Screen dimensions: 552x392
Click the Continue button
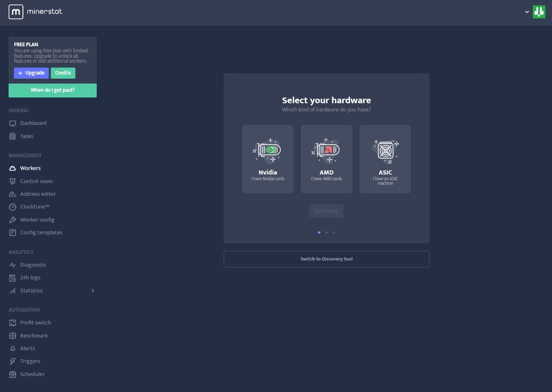coord(326,211)
